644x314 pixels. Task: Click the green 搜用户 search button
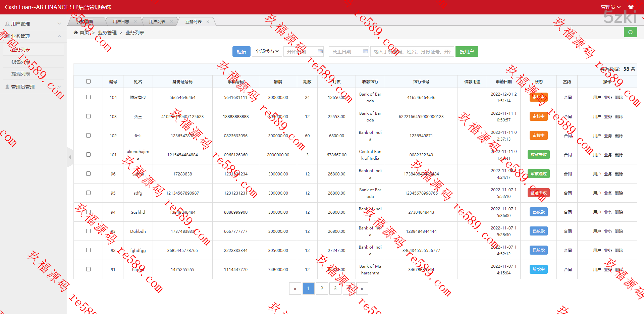click(467, 51)
